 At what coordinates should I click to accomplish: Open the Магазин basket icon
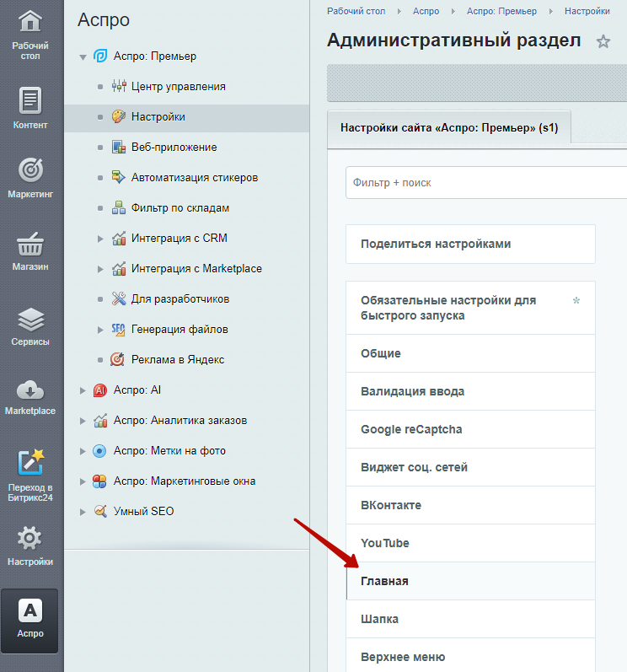point(30,245)
